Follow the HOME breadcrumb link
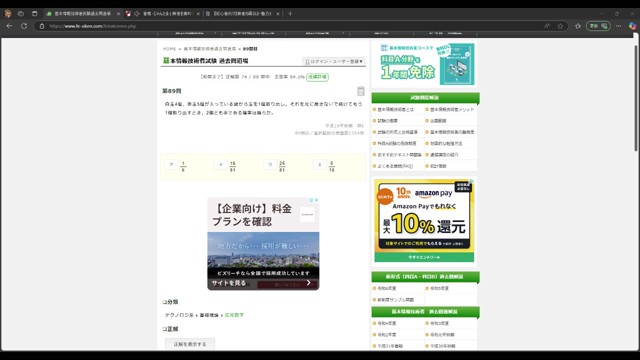The width and height of the screenshot is (640, 360). tap(169, 49)
